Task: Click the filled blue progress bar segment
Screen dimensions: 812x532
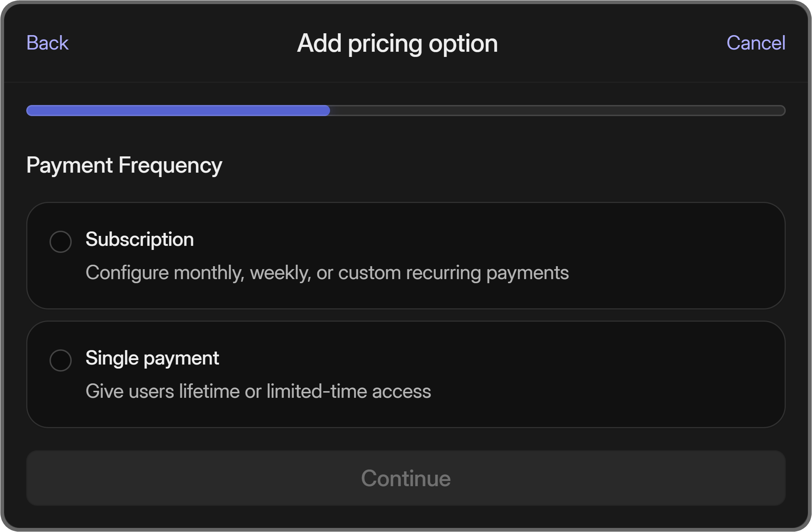Action: (177, 111)
